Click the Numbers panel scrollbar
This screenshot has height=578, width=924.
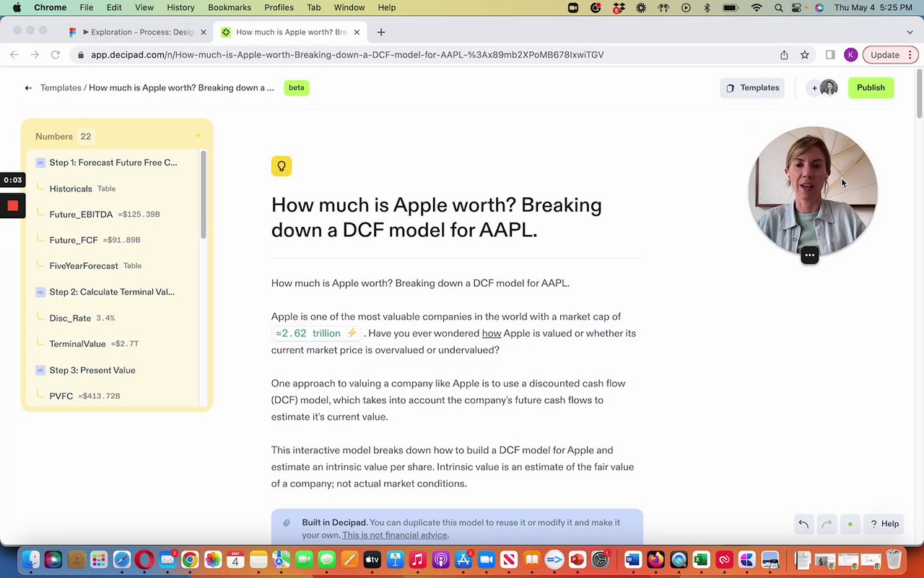pyautogui.click(x=204, y=195)
